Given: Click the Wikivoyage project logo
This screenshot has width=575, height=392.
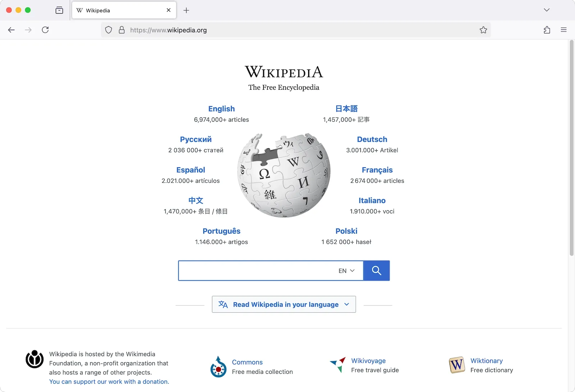Looking at the screenshot, I should (x=338, y=365).
